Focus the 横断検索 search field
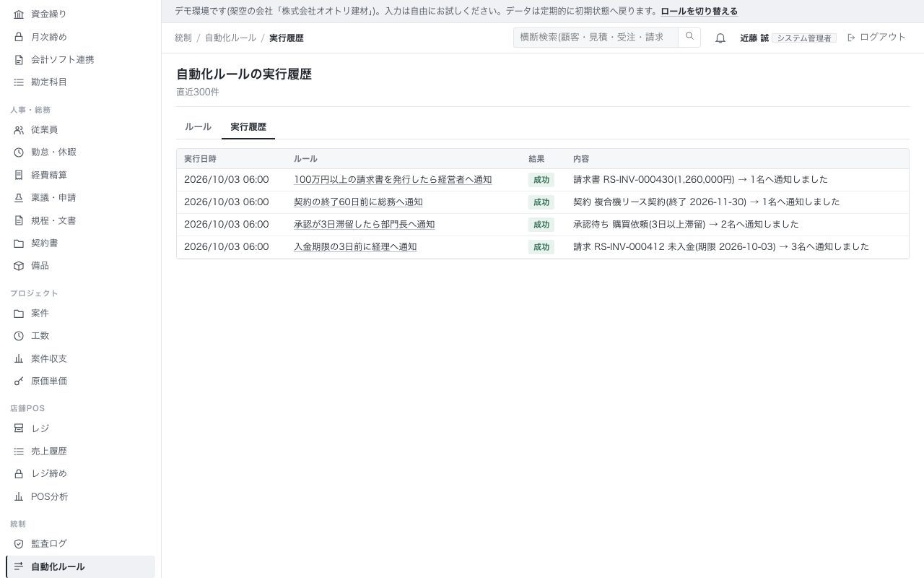Screen dimensions: 924x578 (x=596, y=37)
